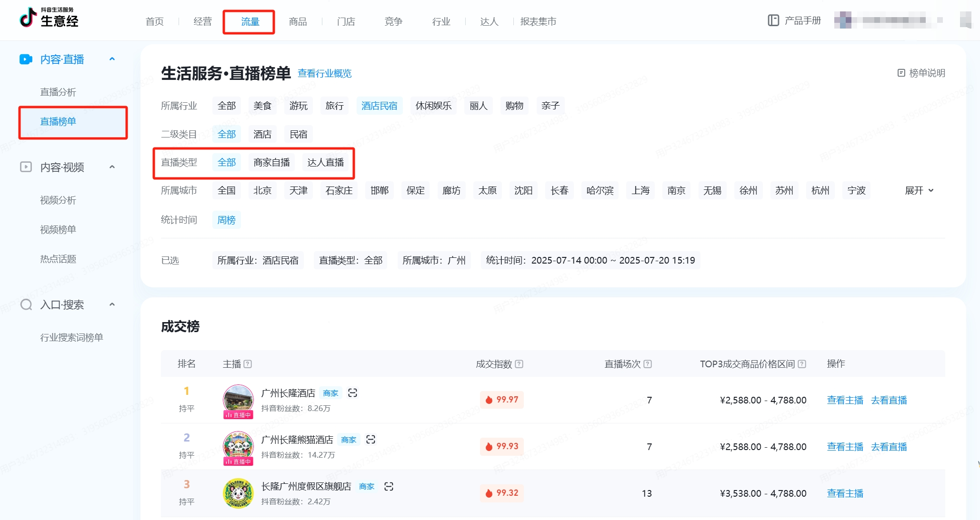Collapse the 入口·搜索 sidebar group
Viewport: 980px width, 520px height.
pos(112,304)
